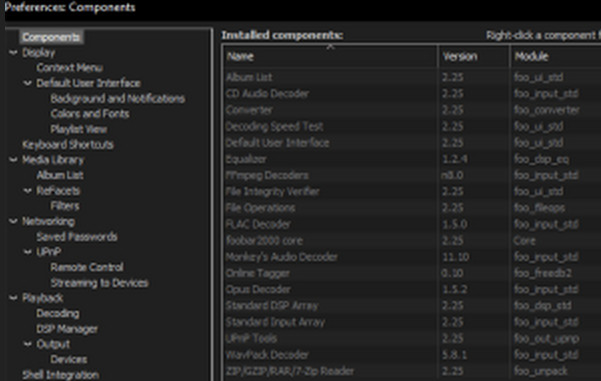This screenshot has height=381, width=601.
Task: Open Background and Notifications page
Action: 118,99
